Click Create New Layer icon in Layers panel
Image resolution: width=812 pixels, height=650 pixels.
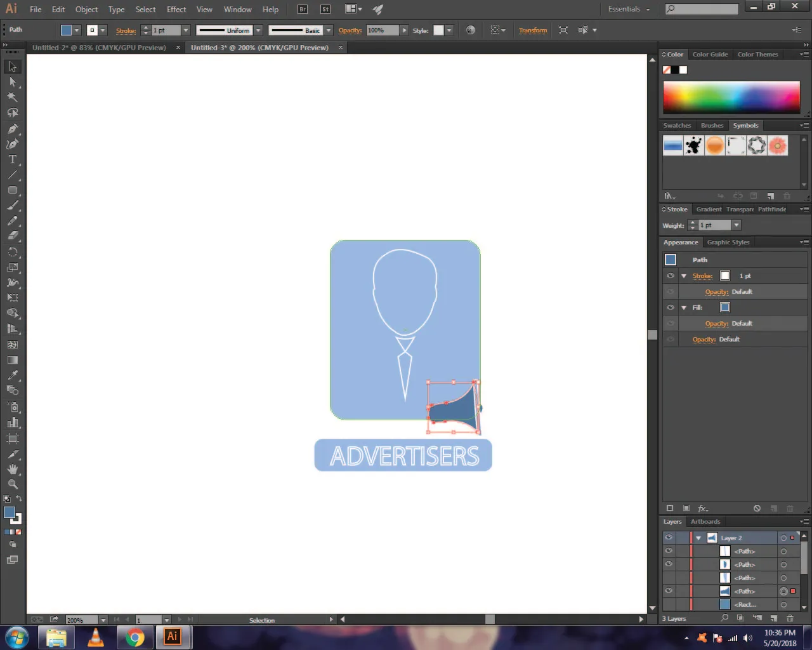[773, 618]
